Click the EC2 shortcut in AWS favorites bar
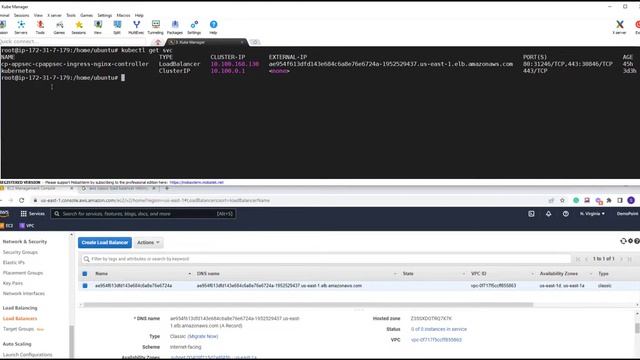Viewport: 640px width, 360px height. click(7, 226)
